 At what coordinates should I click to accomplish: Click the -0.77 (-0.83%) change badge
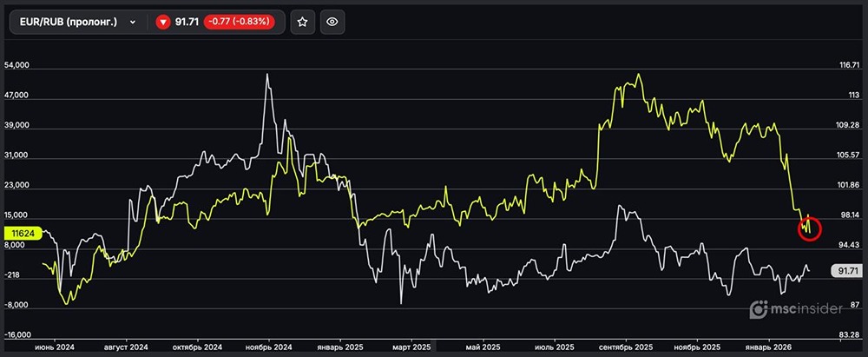click(x=240, y=23)
